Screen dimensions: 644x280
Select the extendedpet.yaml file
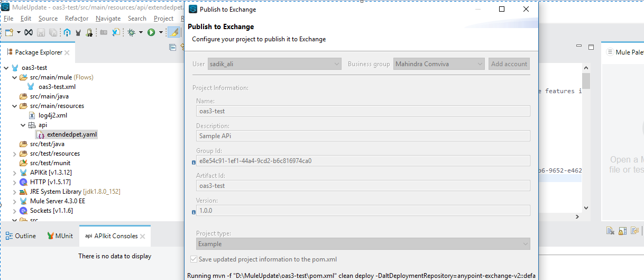tap(72, 134)
